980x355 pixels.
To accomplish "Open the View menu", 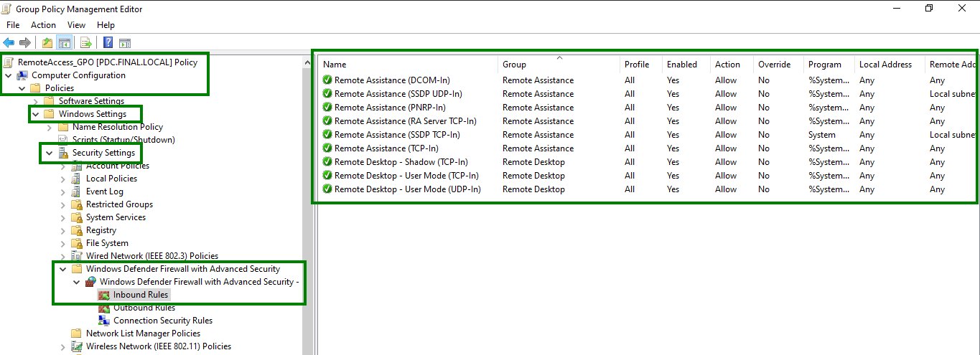I will point(76,25).
